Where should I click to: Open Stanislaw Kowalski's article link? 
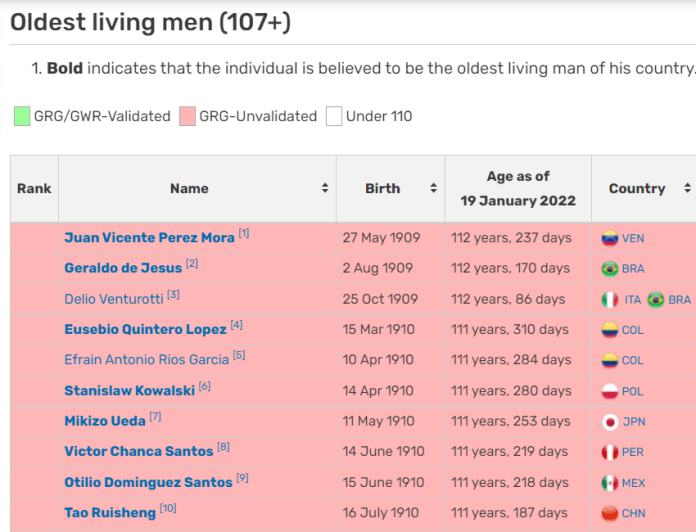click(129, 391)
